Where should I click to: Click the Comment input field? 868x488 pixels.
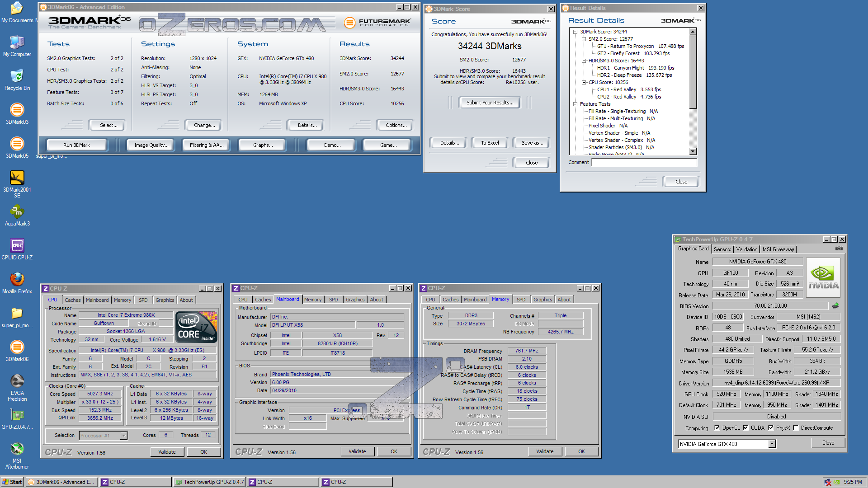click(x=644, y=162)
